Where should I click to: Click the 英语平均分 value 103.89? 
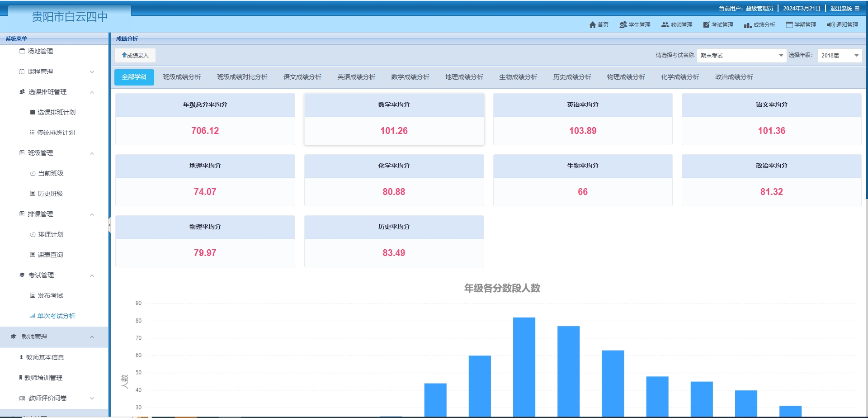pyautogui.click(x=583, y=131)
